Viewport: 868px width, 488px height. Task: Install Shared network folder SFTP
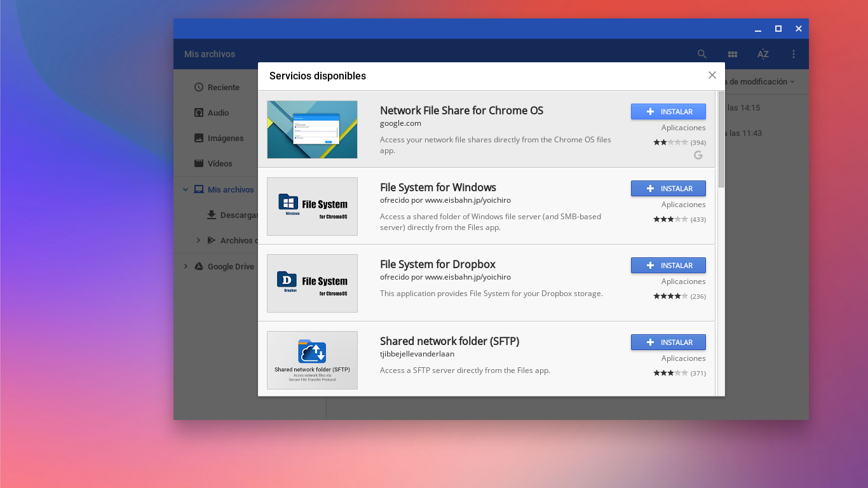(x=668, y=342)
